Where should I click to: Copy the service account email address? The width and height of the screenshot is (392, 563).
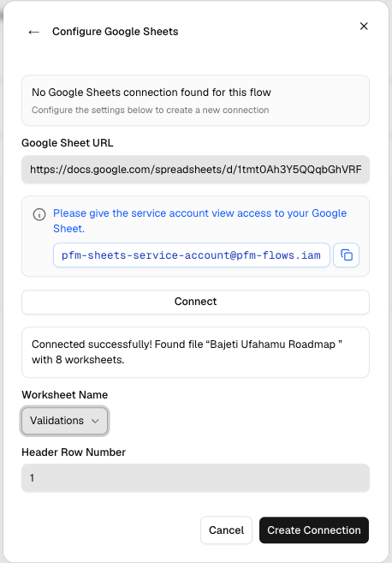click(346, 255)
